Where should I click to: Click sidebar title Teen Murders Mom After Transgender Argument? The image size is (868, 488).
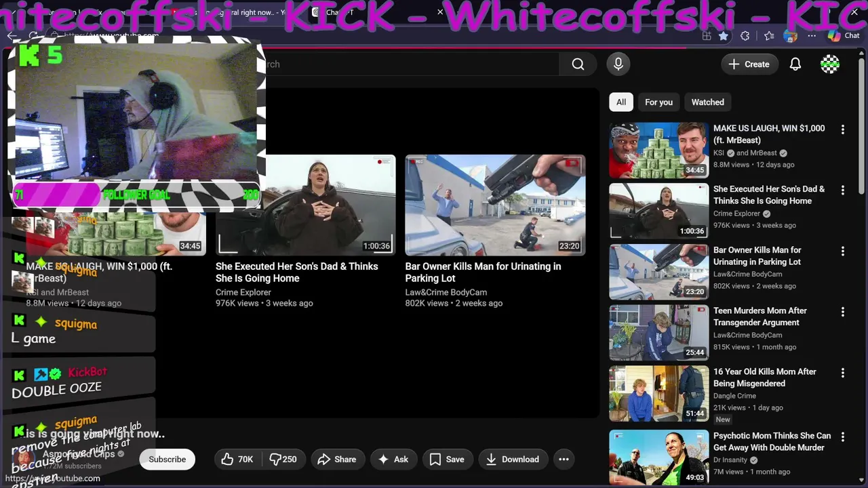tap(760, 317)
